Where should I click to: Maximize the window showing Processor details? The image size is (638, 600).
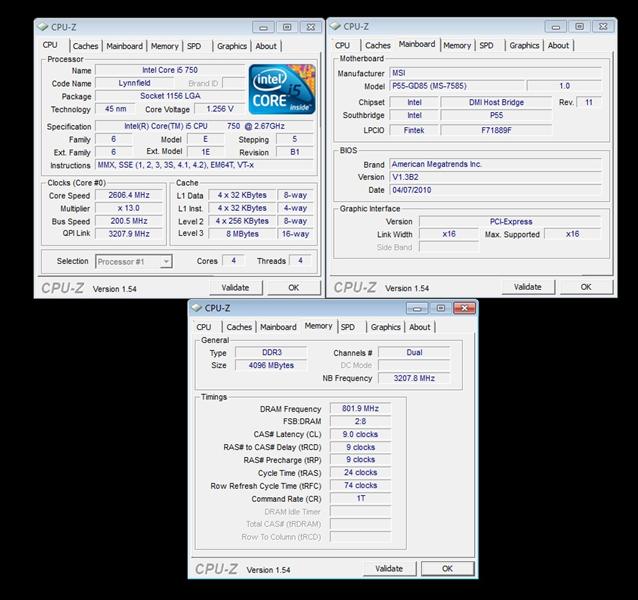(286, 27)
